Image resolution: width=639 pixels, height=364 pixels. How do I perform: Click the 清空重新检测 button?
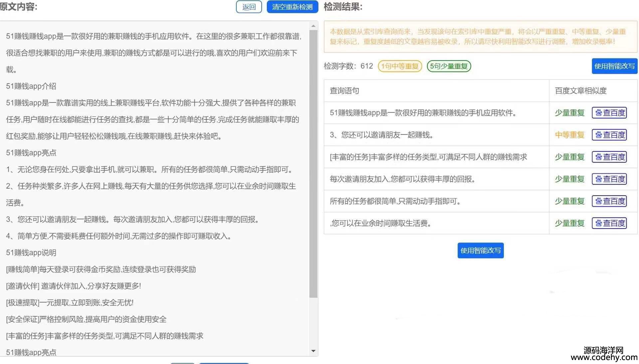pyautogui.click(x=292, y=7)
